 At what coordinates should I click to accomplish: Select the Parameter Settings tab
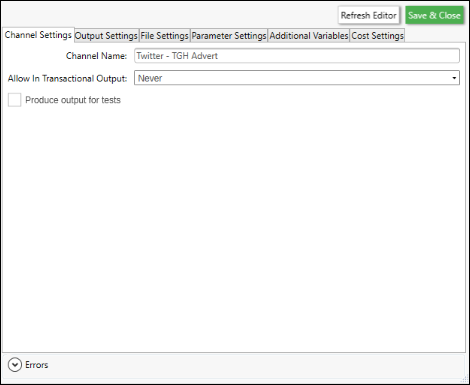[229, 36]
